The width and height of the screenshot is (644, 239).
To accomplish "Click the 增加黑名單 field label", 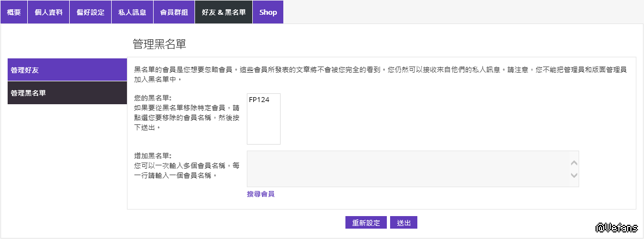I will click(x=153, y=156).
